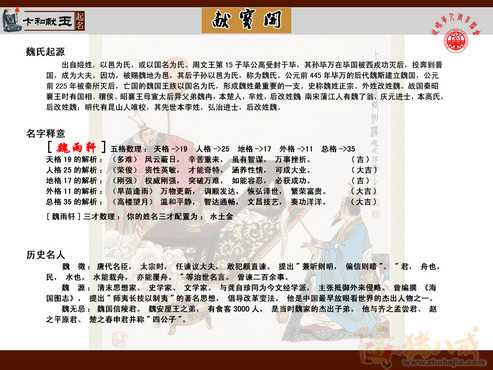Click the 资性英敏 phrase

click(x=160, y=170)
